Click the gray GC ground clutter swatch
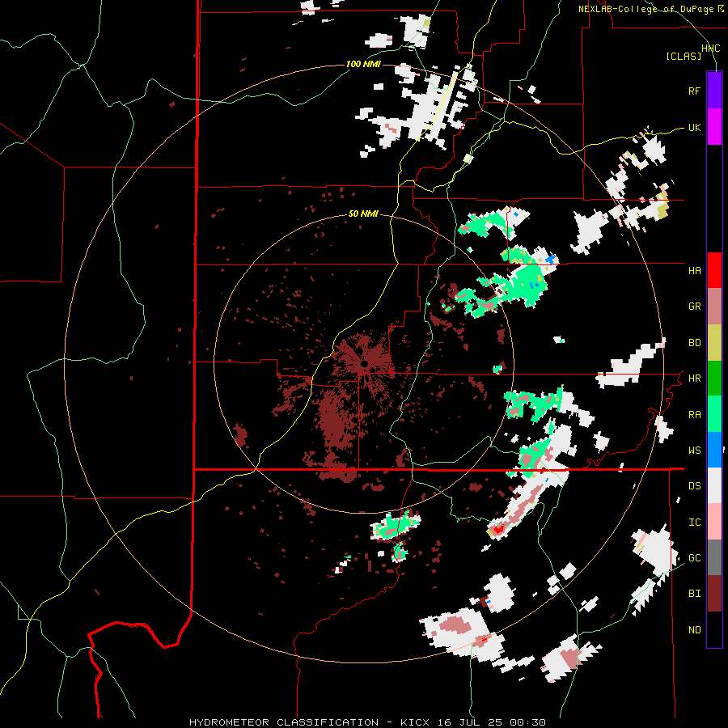 click(x=714, y=557)
